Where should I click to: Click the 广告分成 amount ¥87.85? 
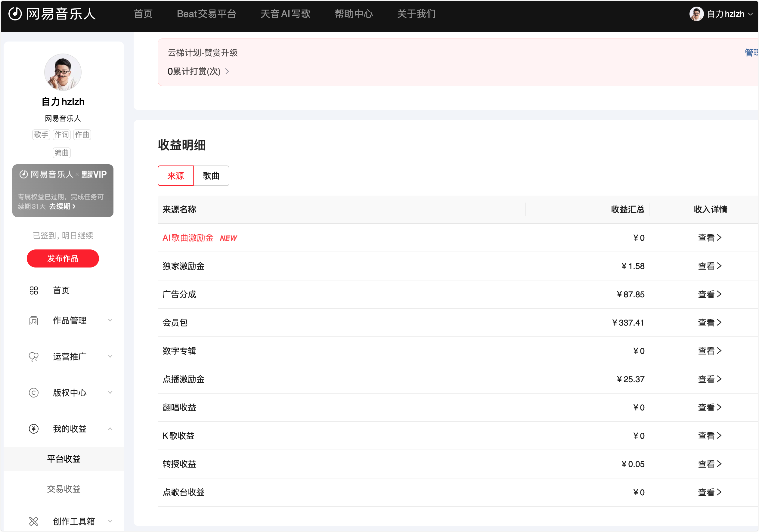click(x=631, y=294)
